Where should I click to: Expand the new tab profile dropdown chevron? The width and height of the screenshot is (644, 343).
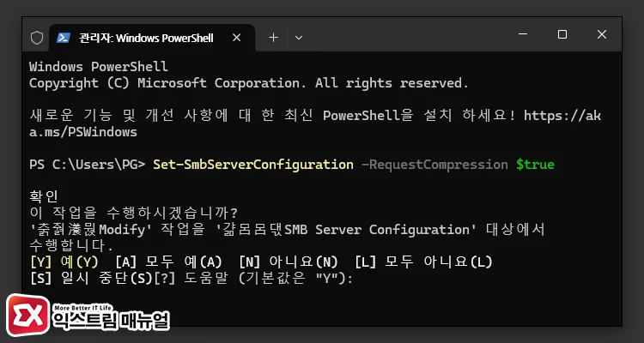[x=299, y=38]
